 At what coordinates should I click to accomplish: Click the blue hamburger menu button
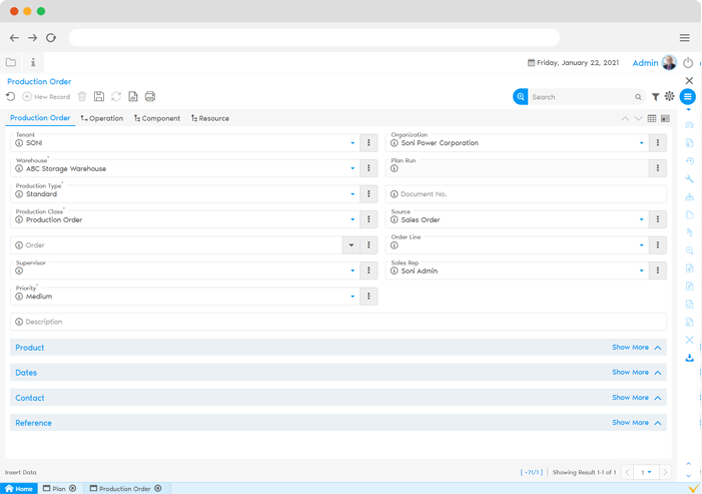(x=688, y=97)
